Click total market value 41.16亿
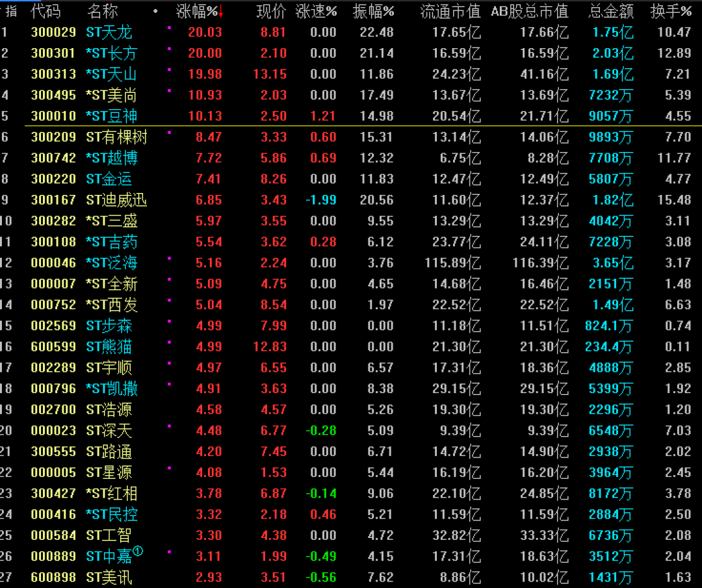Screen dimensions: 702x588 click(545, 74)
